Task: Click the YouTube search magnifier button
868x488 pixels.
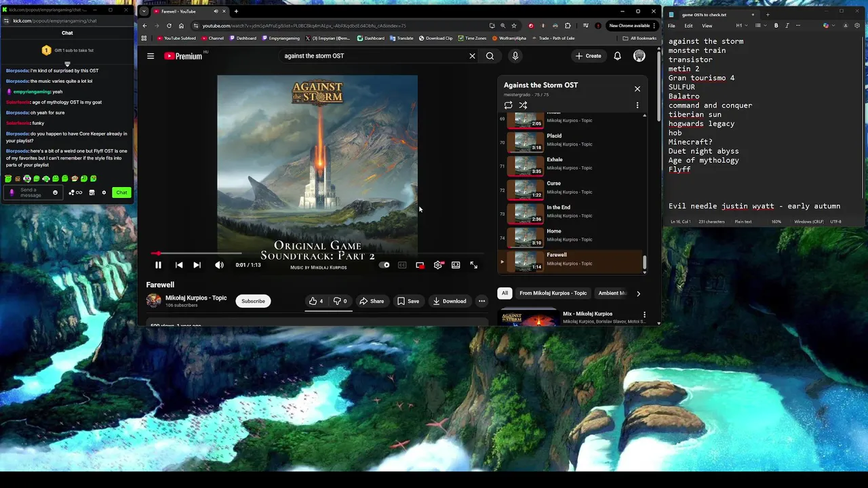Action: (490, 56)
